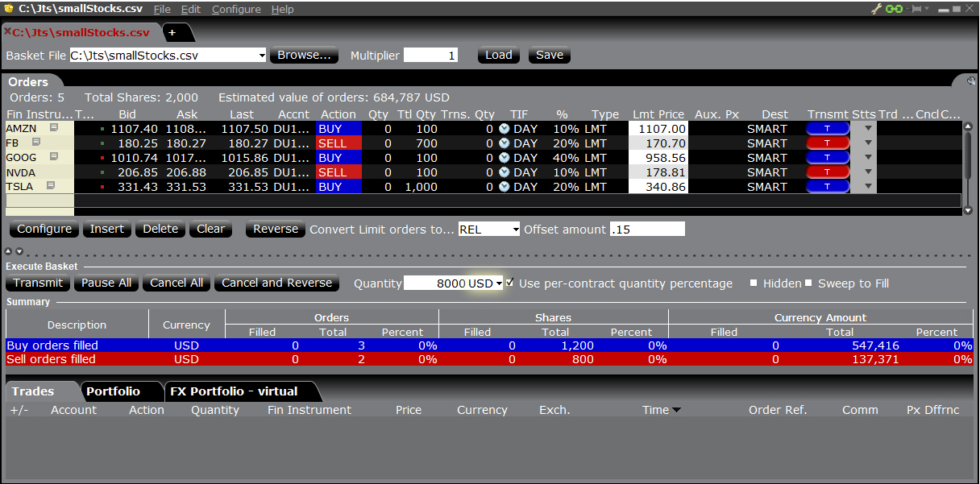Transmit the FB order with red T button

[x=828, y=143]
